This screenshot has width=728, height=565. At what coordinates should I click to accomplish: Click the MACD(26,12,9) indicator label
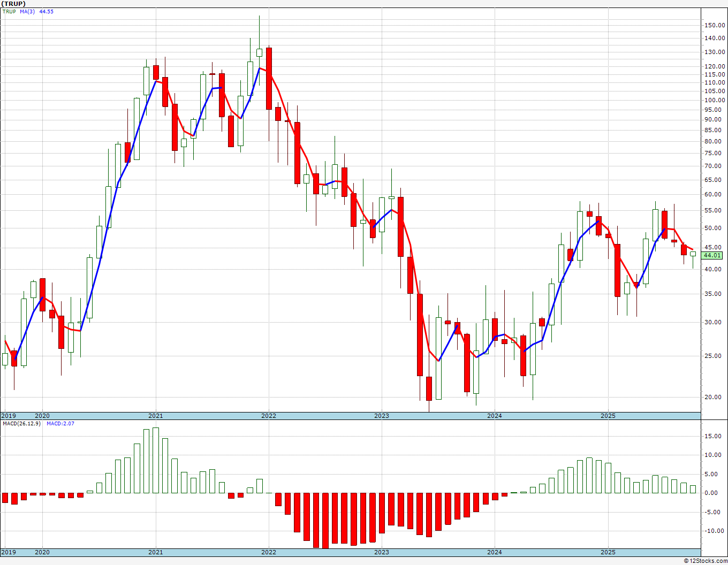(22, 424)
